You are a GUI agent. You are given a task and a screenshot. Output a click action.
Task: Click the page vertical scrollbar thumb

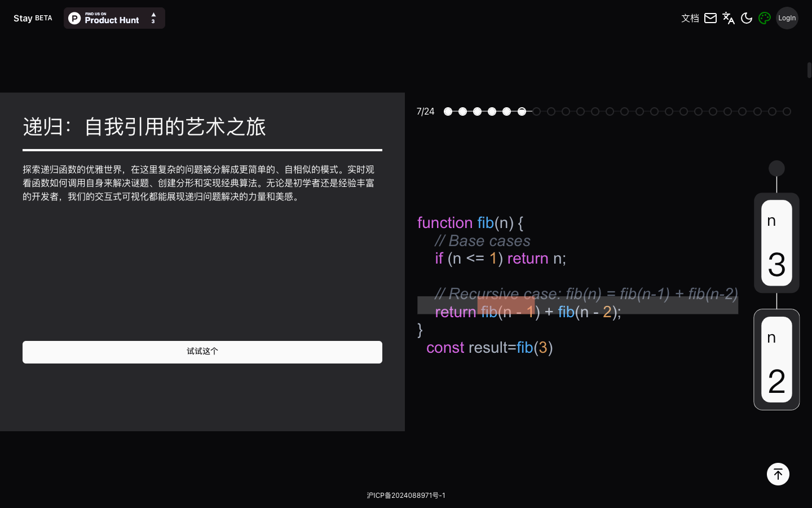coord(809,71)
